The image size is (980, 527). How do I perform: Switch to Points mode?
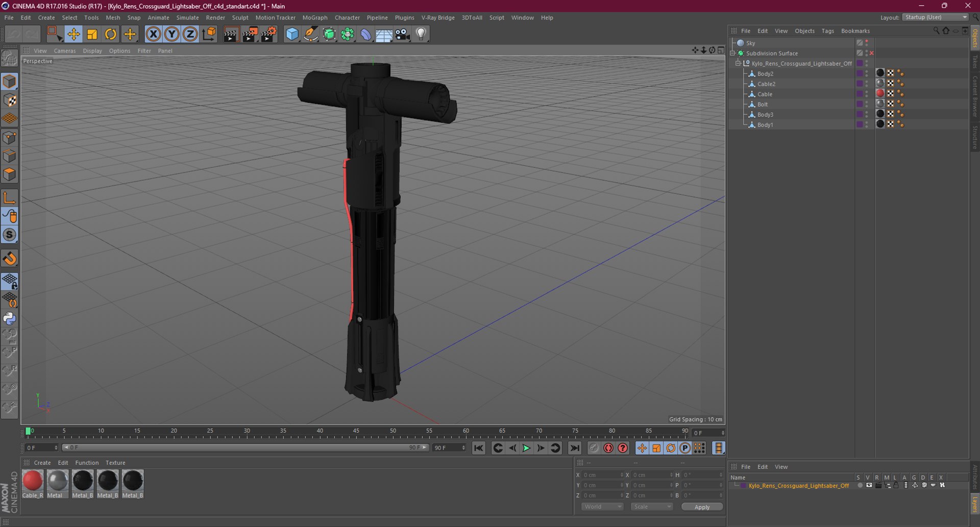click(x=10, y=138)
